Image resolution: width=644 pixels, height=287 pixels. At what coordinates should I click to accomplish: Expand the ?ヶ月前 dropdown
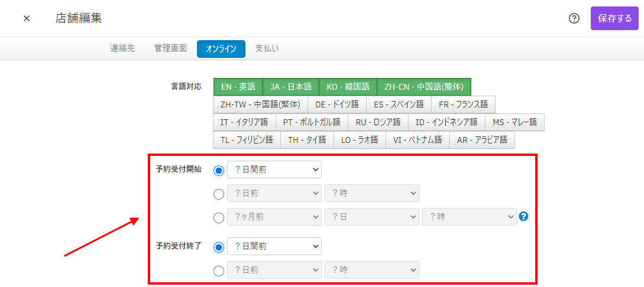(x=274, y=217)
